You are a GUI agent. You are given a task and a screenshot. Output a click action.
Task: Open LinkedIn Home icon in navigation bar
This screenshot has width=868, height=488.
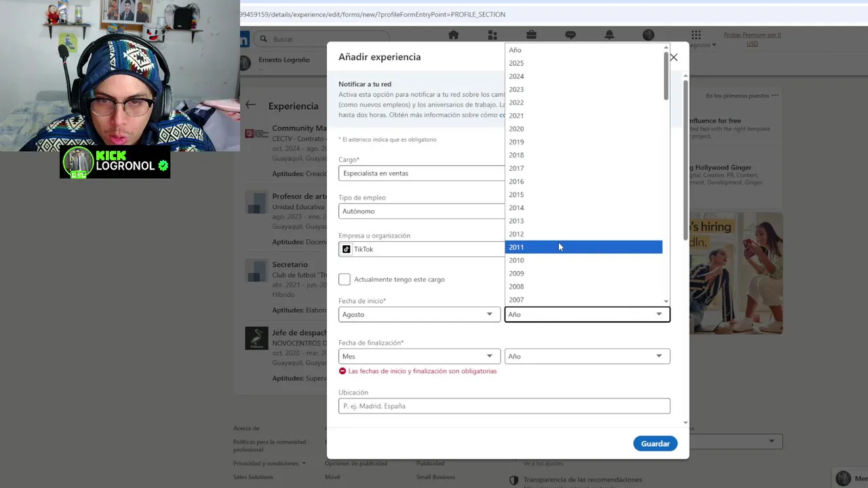tap(454, 35)
